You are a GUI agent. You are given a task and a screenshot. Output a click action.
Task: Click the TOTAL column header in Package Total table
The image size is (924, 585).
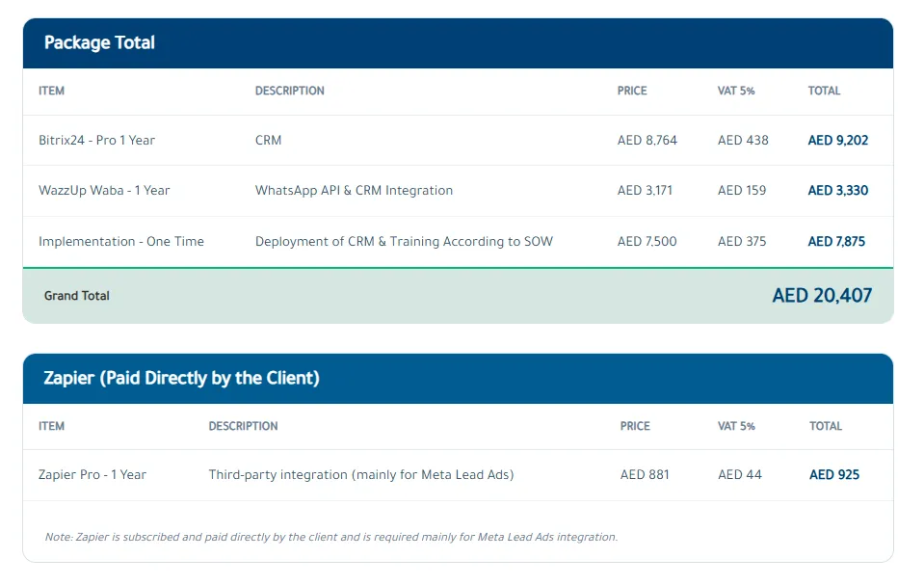tap(824, 91)
